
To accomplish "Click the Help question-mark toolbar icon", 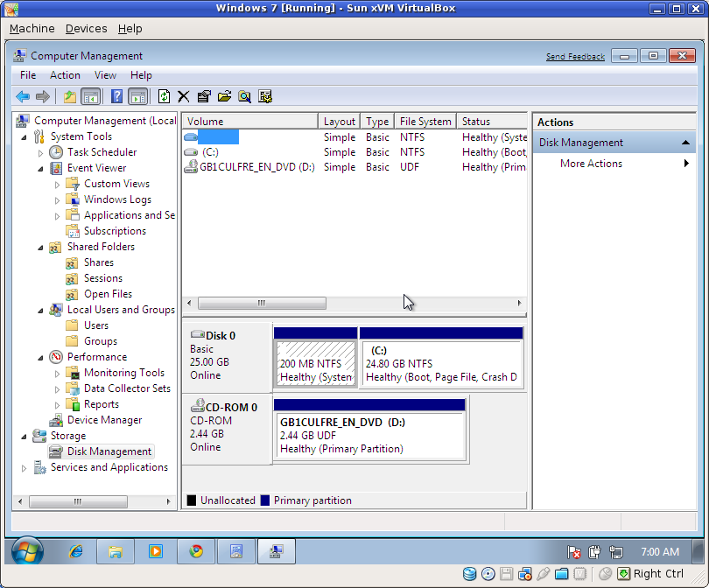I will [x=117, y=96].
